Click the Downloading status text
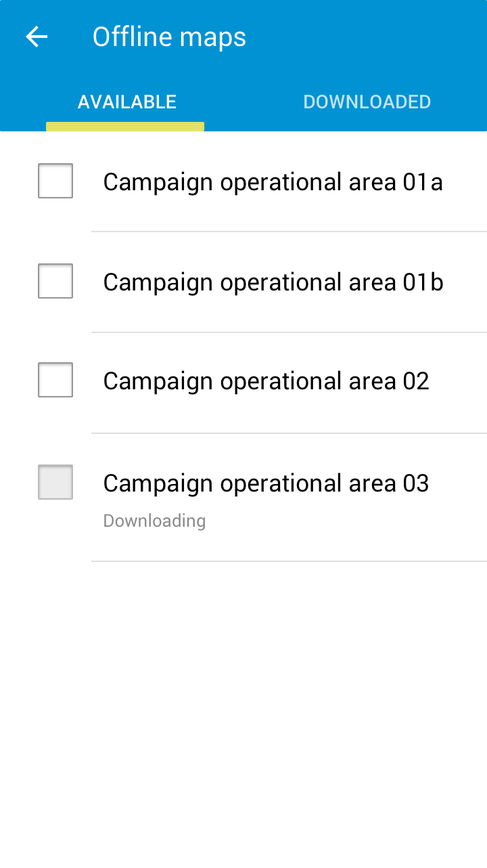Screen dimensions: 487x868 click(154, 520)
